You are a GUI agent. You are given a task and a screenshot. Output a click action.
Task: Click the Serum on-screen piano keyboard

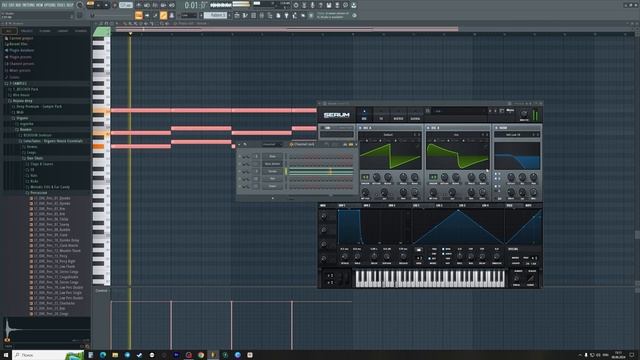(x=430, y=279)
